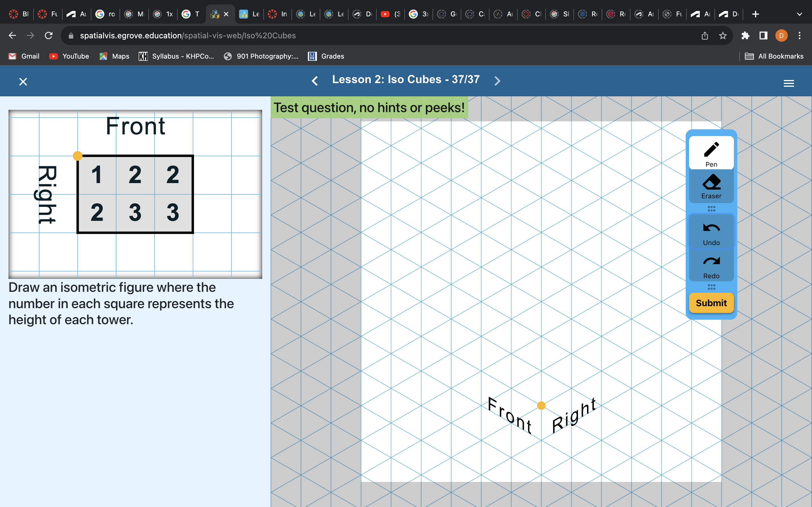The image size is (812, 507).
Task: Click the padlock icon in the address bar
Action: point(71,35)
